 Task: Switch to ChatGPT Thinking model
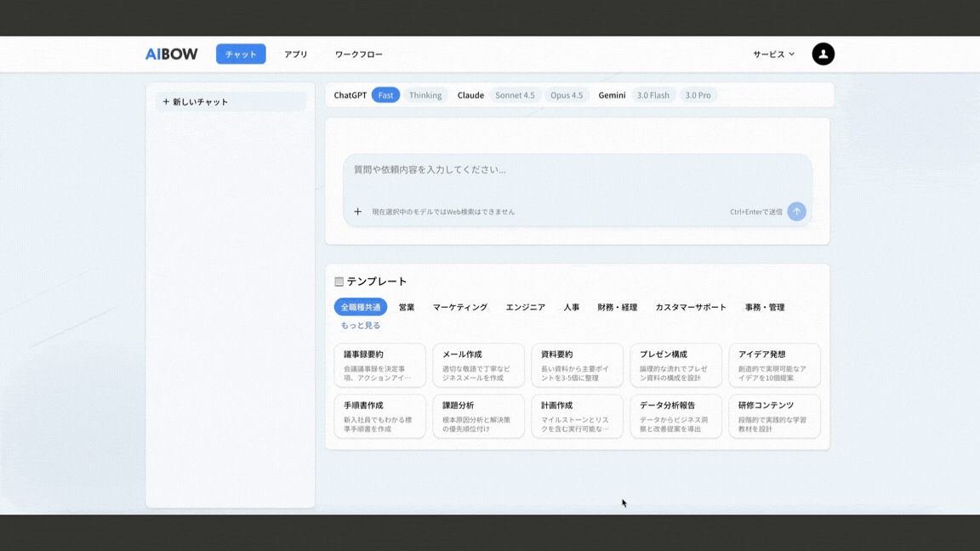(425, 95)
